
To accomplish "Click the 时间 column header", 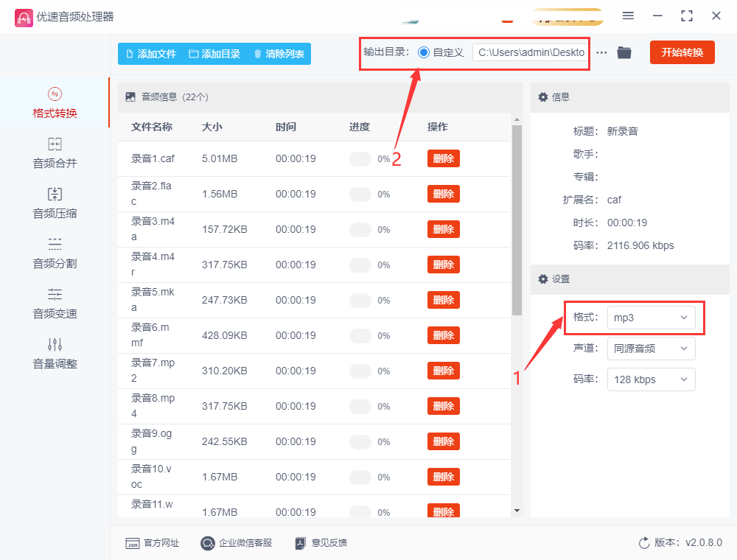I will tap(286, 127).
